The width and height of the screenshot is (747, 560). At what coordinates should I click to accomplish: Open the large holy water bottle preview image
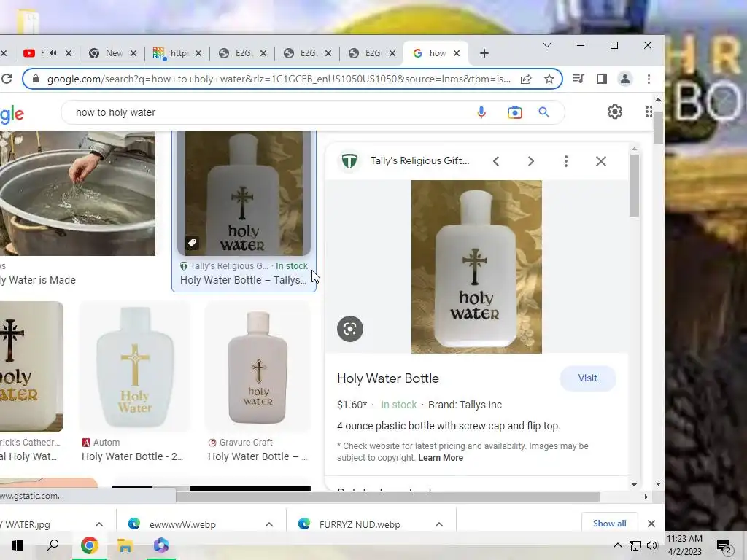[476, 267]
